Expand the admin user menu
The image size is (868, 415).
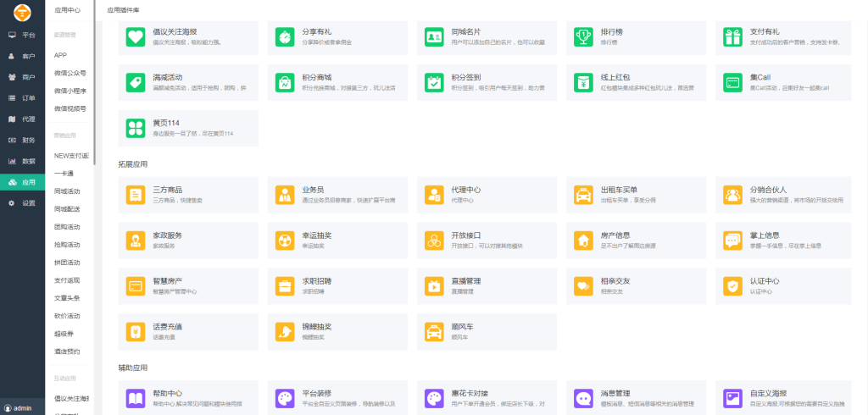pyautogui.click(x=22, y=408)
